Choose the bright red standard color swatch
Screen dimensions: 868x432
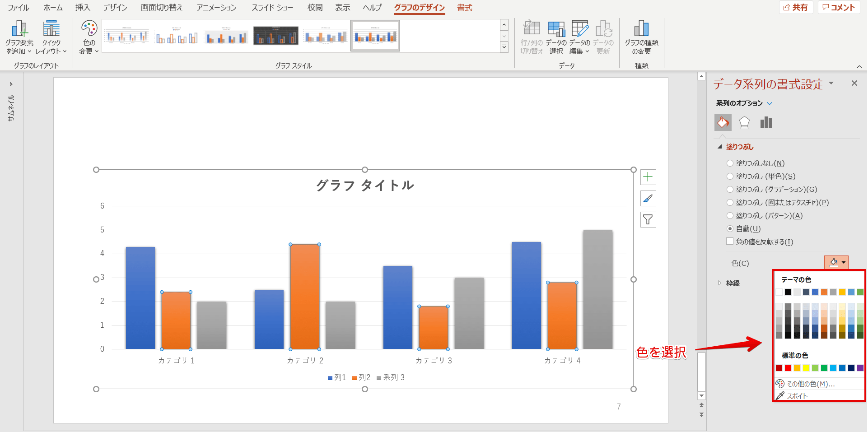point(788,368)
